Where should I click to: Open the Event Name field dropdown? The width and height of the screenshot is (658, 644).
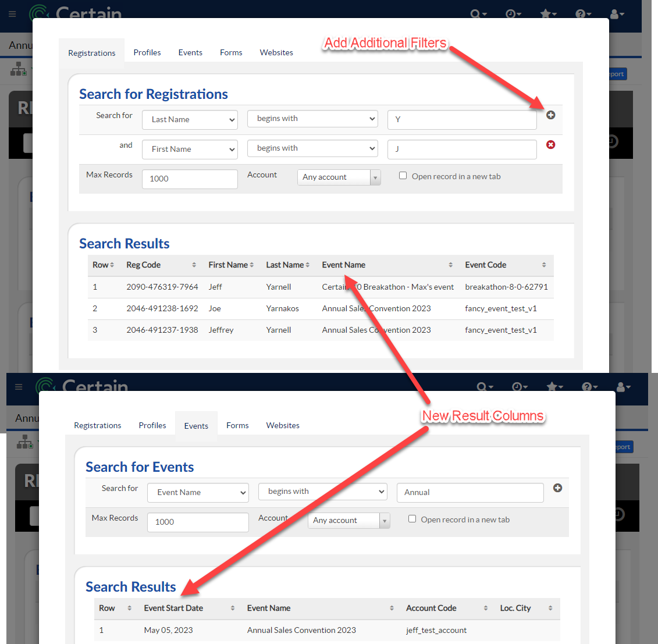pos(198,493)
